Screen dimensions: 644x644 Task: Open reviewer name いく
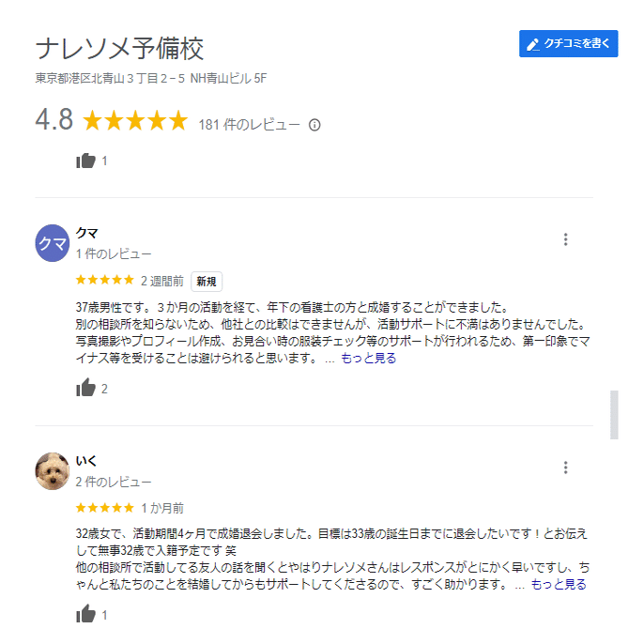click(x=86, y=461)
